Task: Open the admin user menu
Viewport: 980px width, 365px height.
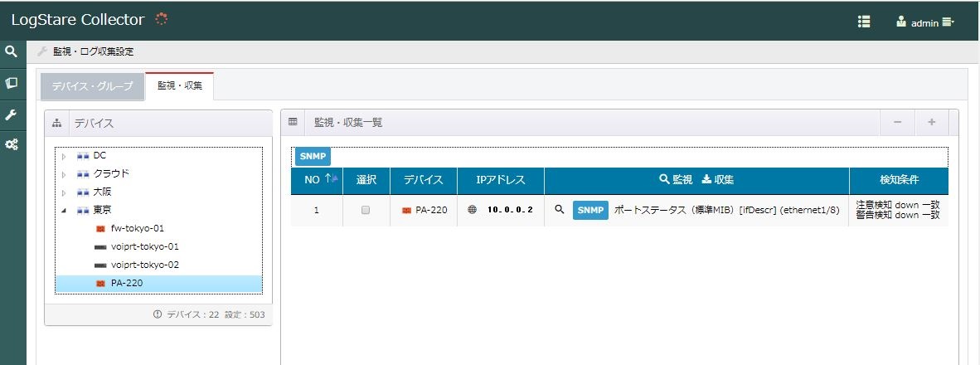Action: (925, 22)
